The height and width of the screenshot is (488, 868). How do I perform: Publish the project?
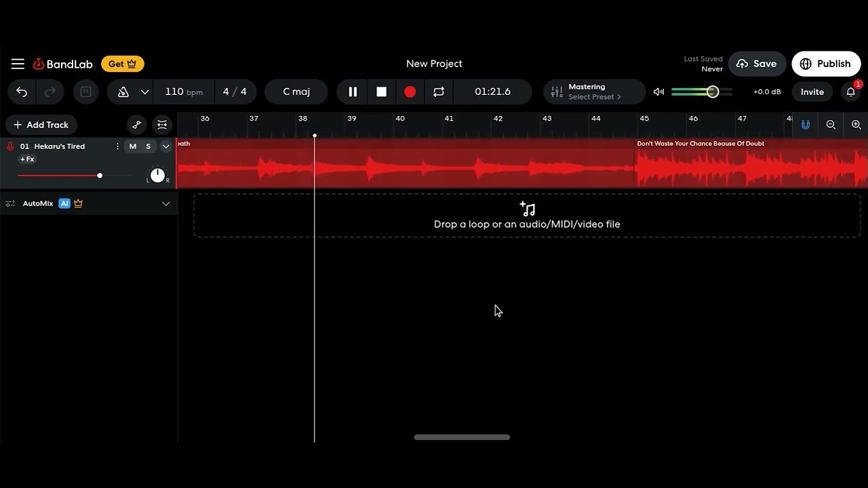(x=826, y=64)
